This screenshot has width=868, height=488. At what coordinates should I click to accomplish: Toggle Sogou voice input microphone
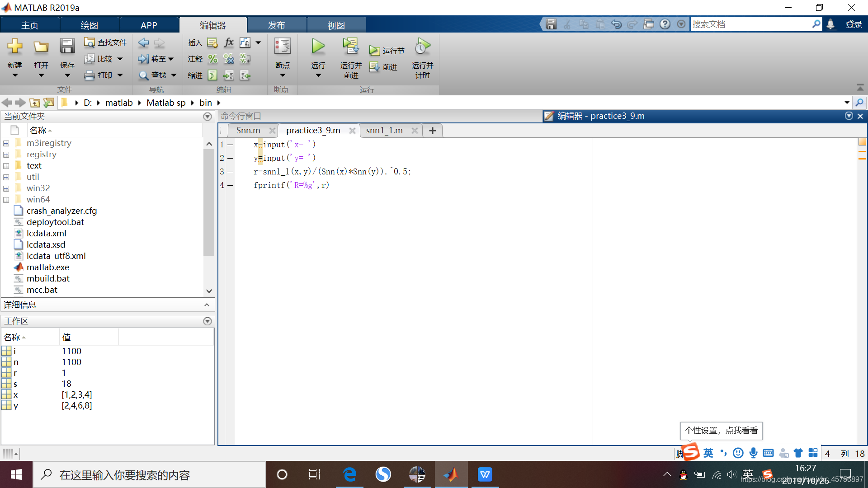click(753, 453)
